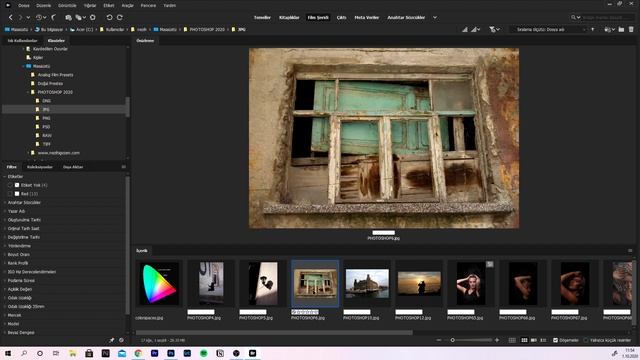Select the PHOTOSHOP4.jpg thumbnail
Screen dimensions: 640x360
(x=211, y=284)
